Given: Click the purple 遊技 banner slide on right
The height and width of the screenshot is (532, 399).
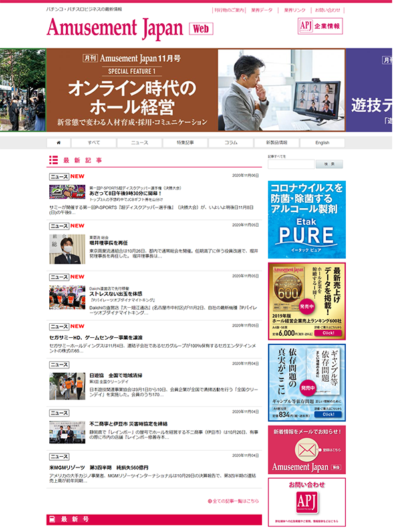Looking at the screenshot, I should [369, 90].
